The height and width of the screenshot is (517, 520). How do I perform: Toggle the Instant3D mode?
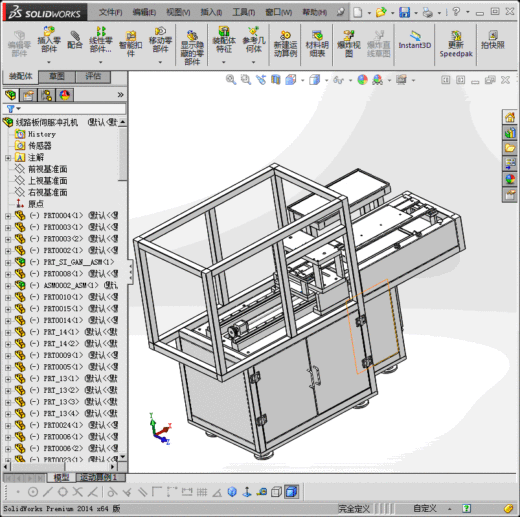click(415, 40)
